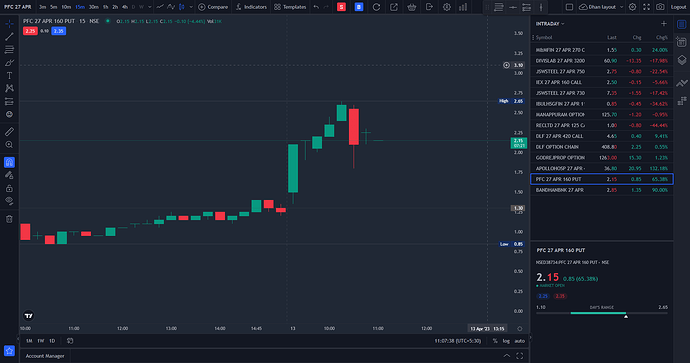The width and height of the screenshot is (690, 363).
Task: Open the basket icon in top toolbar
Action: point(411,7)
